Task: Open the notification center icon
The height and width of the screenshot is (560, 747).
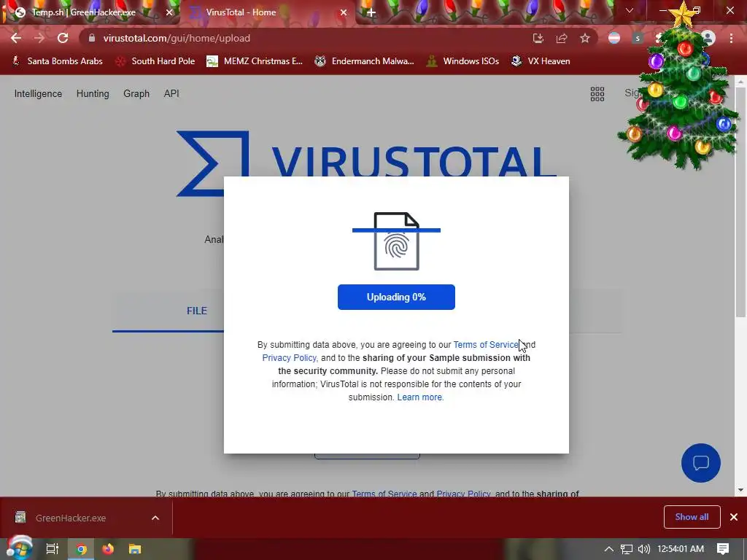Action: click(x=723, y=549)
